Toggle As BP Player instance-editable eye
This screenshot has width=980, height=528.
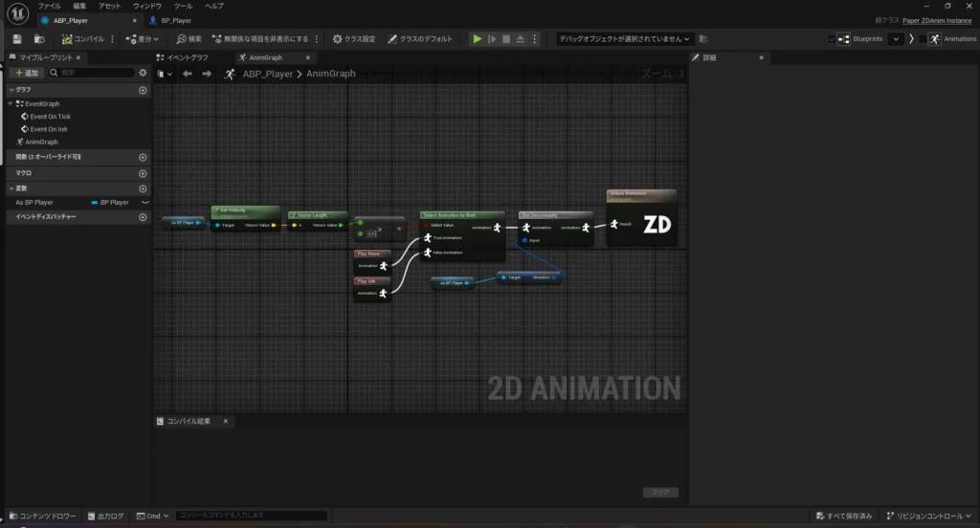pos(145,203)
